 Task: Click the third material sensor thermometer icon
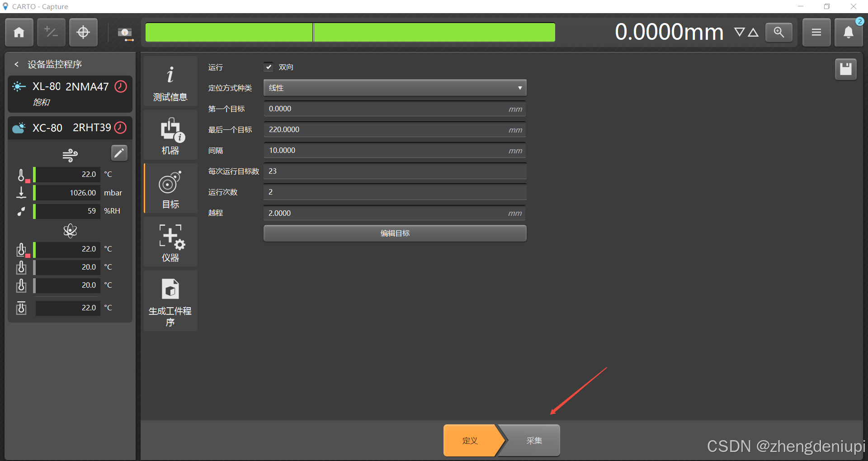(x=21, y=285)
